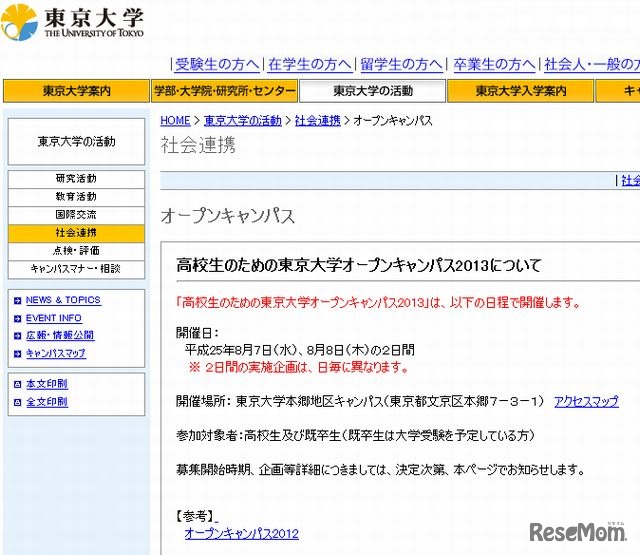This screenshot has height=555, width=640.
Task: Open the 留学生の方へ link
Action: click(402, 64)
